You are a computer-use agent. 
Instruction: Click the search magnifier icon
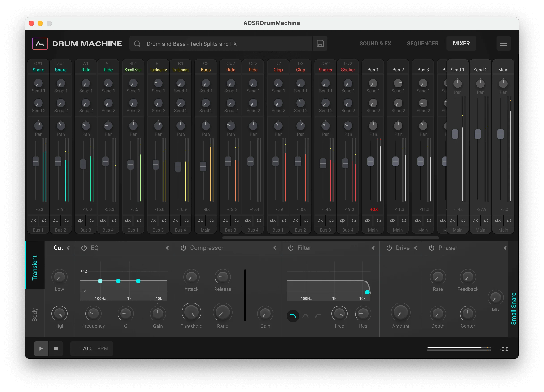tap(137, 44)
